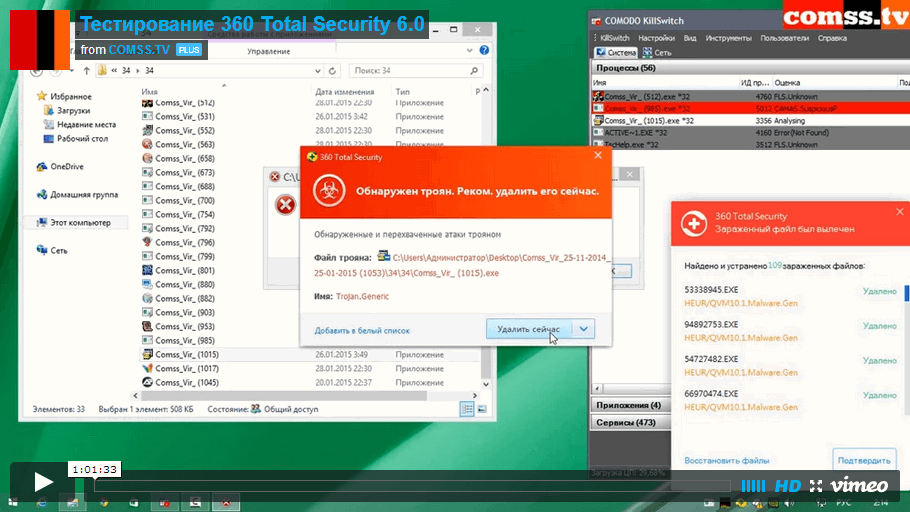Open the Explorer address bar dropdown
Screen dimensions: 910x512
point(318,71)
